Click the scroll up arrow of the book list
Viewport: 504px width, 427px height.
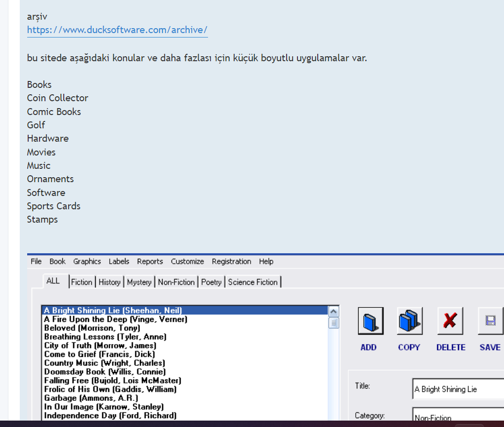coord(334,311)
